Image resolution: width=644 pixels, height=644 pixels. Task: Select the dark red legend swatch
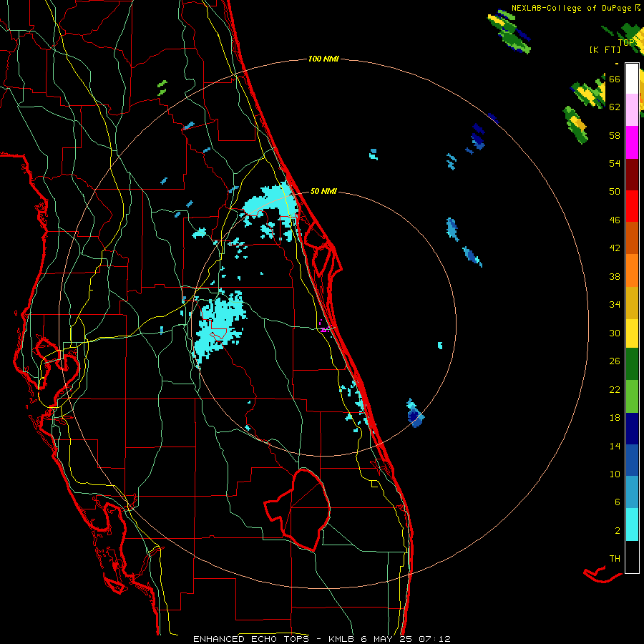(632, 175)
